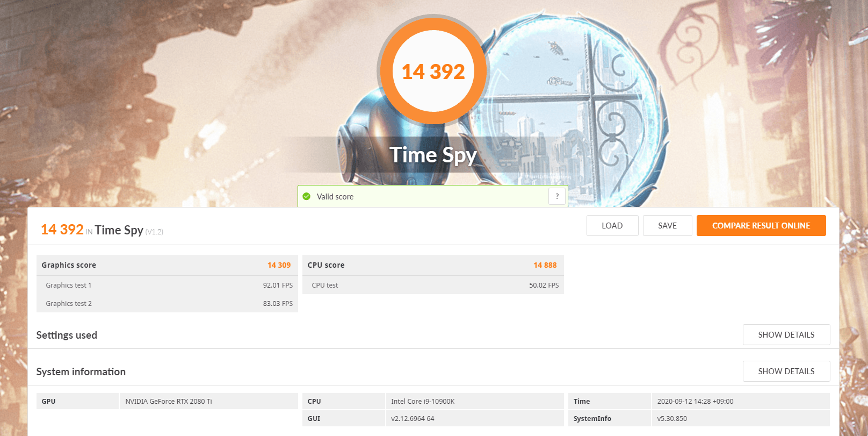
Task: Click Intel Core i9-10900K
Action: (x=423, y=402)
